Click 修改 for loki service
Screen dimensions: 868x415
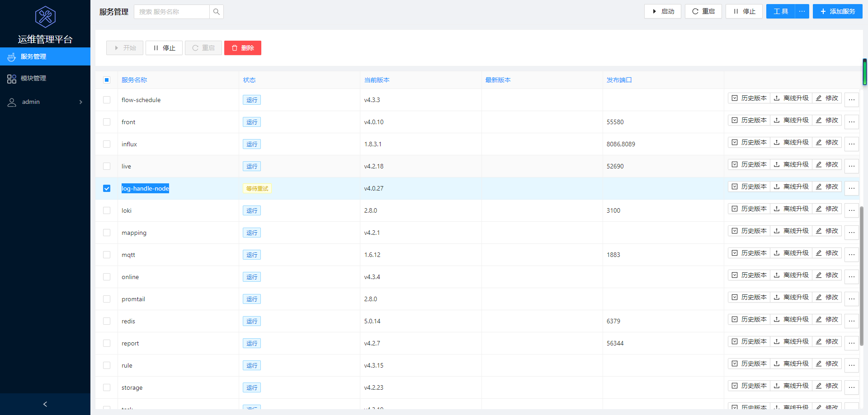(x=827, y=209)
